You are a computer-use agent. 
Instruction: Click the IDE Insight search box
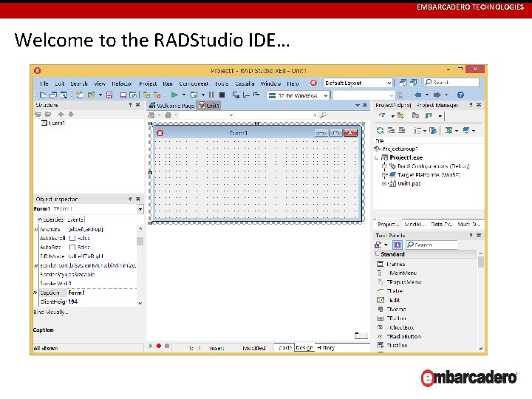click(451, 83)
